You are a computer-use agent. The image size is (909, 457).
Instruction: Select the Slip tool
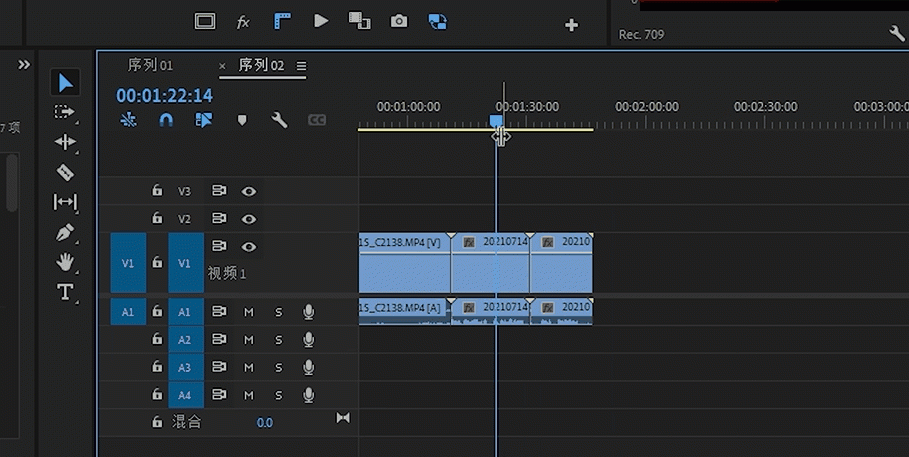(x=65, y=202)
